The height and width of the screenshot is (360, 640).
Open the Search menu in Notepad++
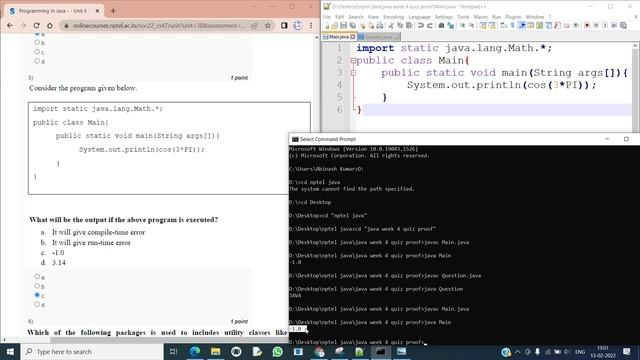pyautogui.click(x=356, y=17)
